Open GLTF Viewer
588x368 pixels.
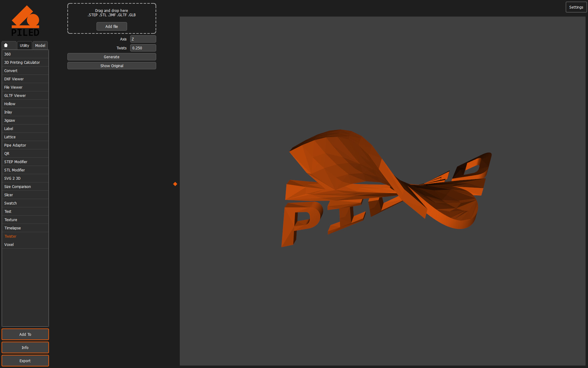(x=25, y=96)
